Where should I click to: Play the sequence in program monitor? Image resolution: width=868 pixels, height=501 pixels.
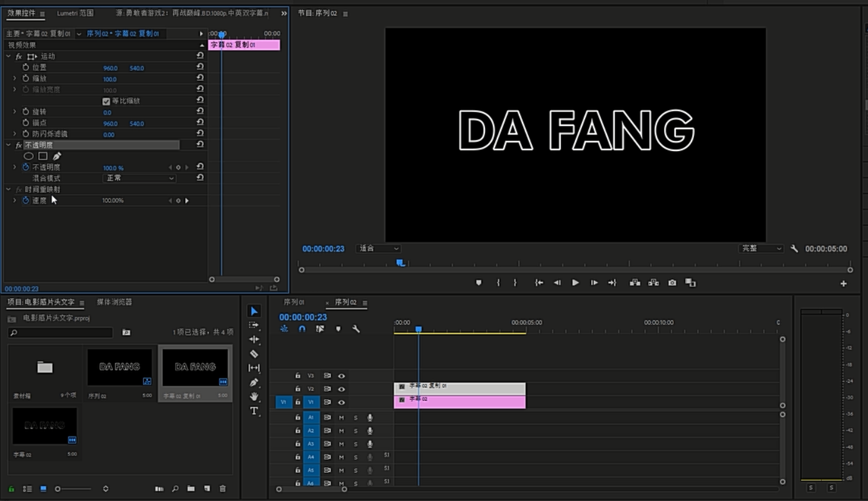pos(575,283)
